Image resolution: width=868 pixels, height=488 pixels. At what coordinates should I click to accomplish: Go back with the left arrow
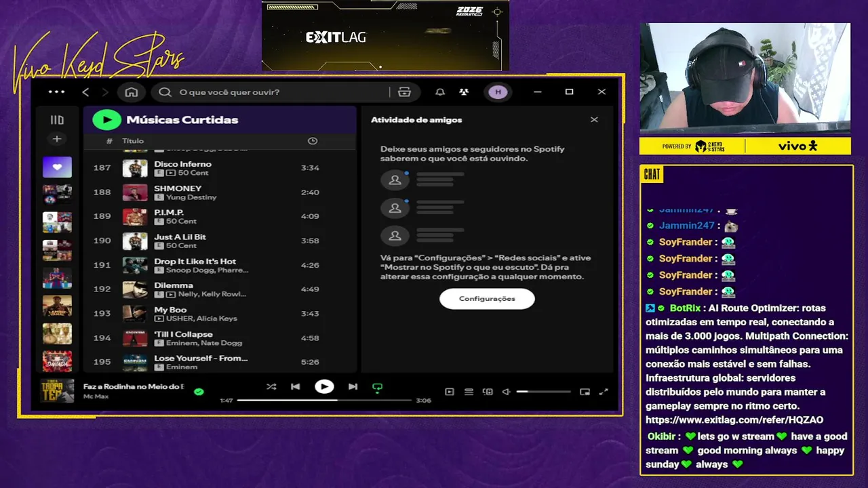click(x=85, y=92)
